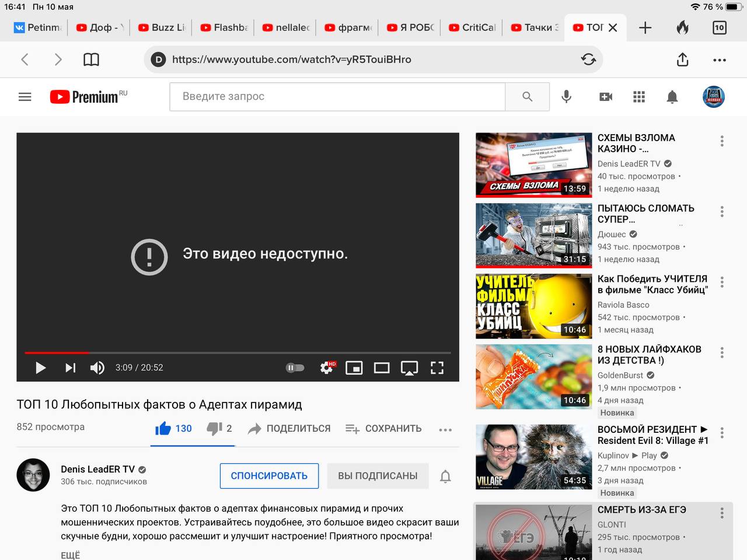
Task: Open the Denis LeadER TV channel name
Action: point(97,469)
